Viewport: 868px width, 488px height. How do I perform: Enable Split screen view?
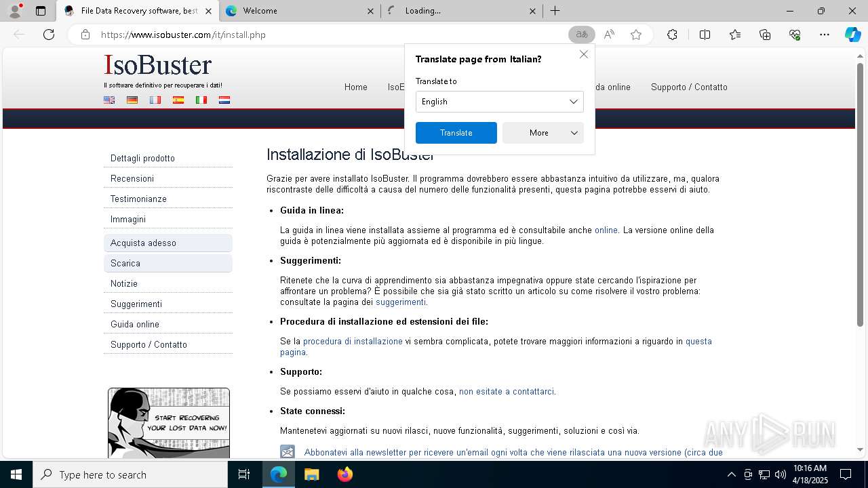click(x=705, y=35)
